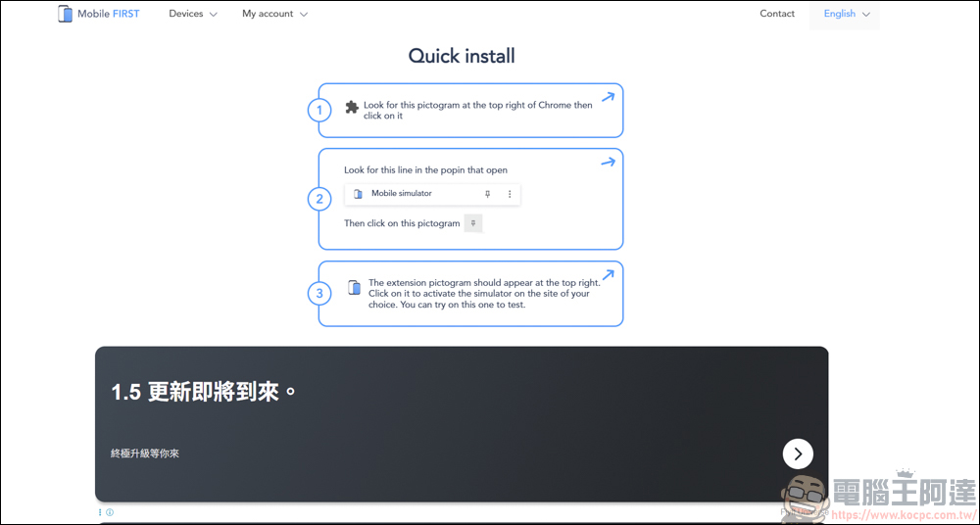980x525 pixels.
Task: Open the Devices dropdown menu
Action: (x=193, y=14)
